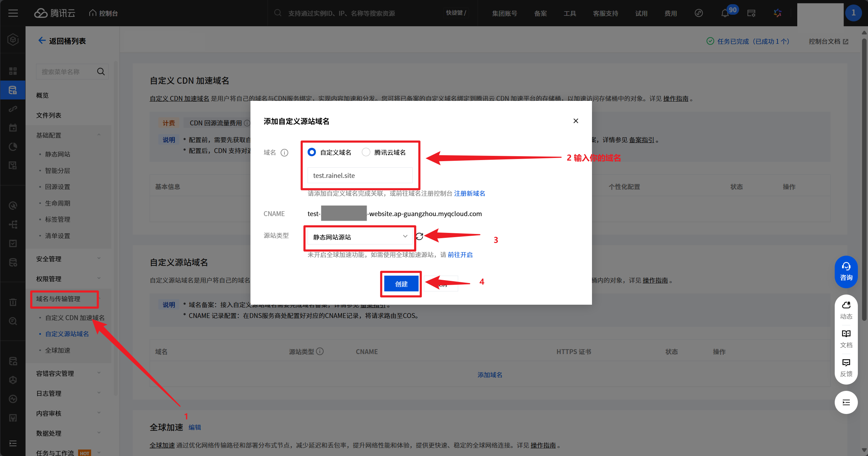Screen dimensions: 868x456
Task: Click the hexagon product icon in left rail
Action: coord(13,40)
